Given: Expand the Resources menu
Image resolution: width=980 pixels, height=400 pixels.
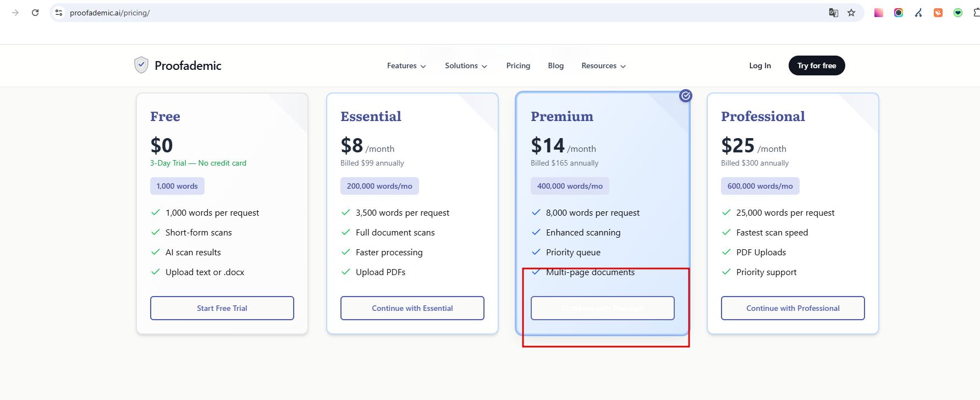Looking at the screenshot, I should [603, 66].
